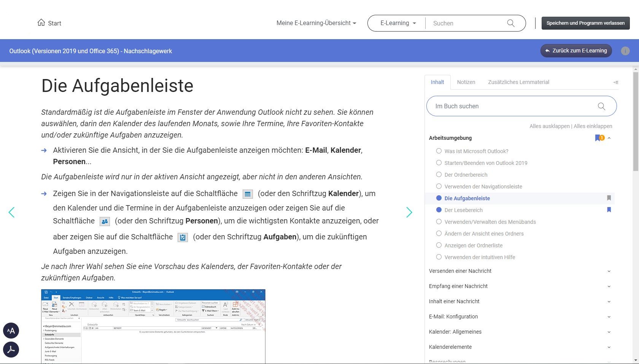Click the scrollbar up arrow
This screenshot has width=639, height=364.
[636, 69]
